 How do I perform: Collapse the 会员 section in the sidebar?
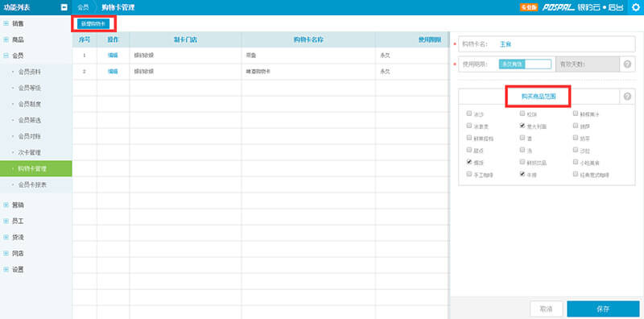(x=6, y=56)
